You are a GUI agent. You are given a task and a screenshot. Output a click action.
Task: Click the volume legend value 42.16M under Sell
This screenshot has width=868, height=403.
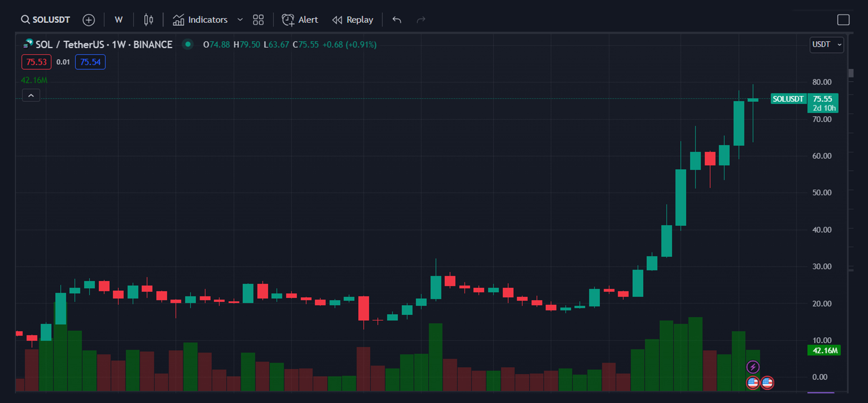coord(34,80)
